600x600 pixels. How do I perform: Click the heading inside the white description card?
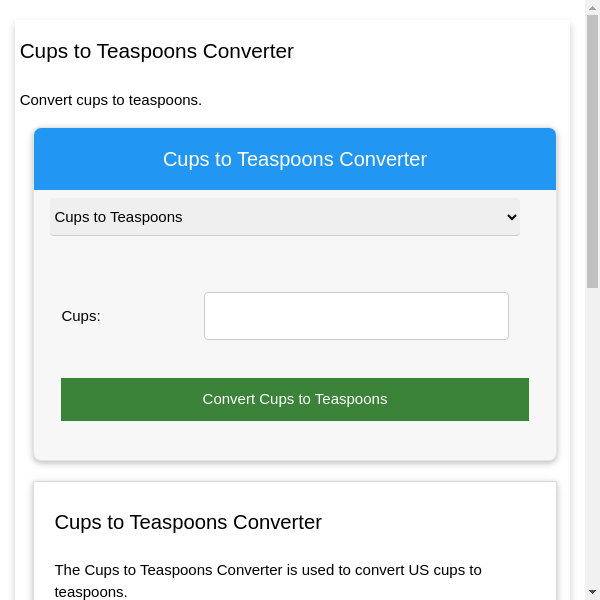click(188, 522)
